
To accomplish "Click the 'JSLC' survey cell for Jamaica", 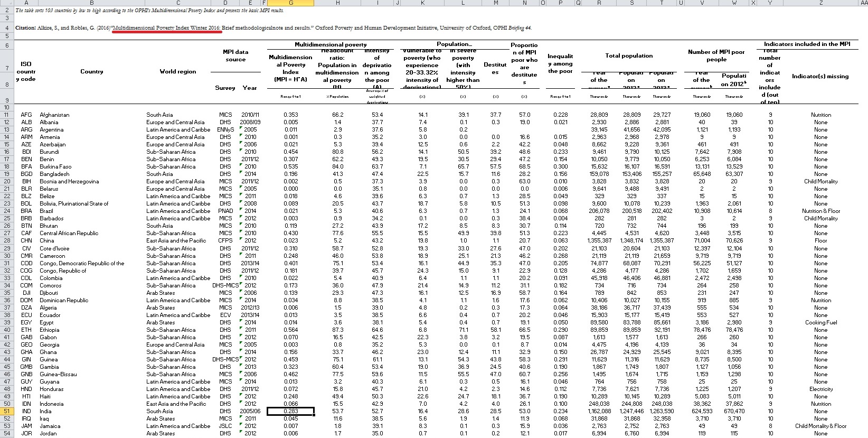I will tap(225, 426).
